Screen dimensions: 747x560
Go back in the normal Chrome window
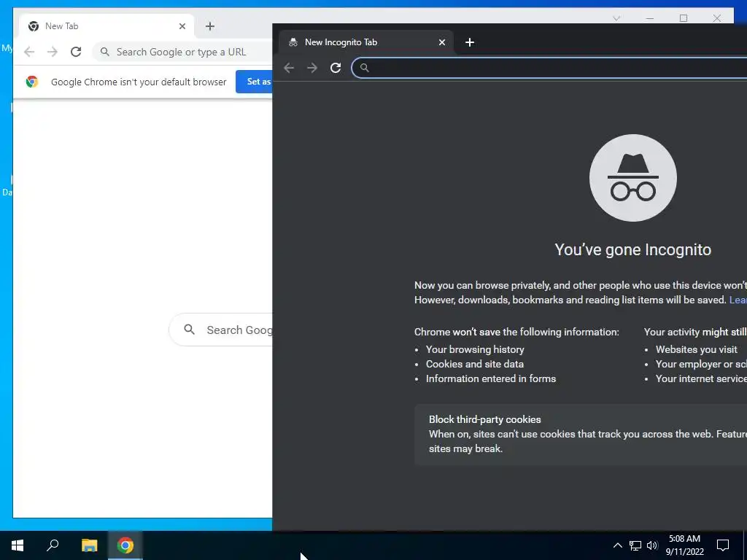click(x=29, y=52)
